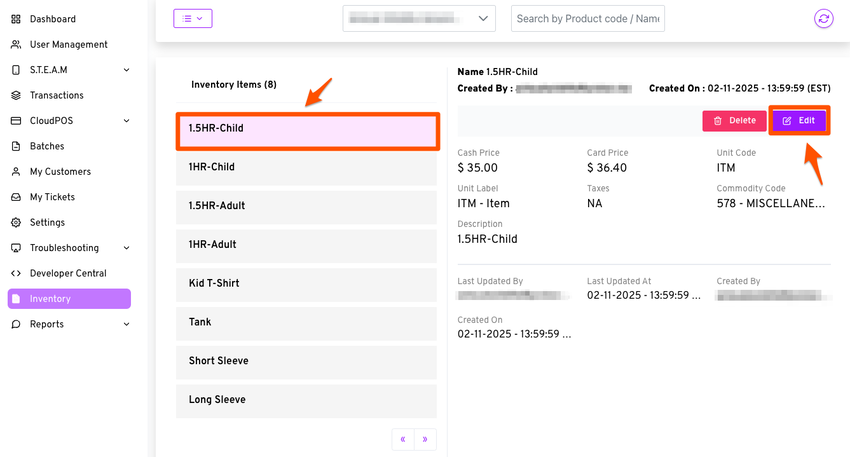The image size is (850, 457).
Task: Click the Dashboard grid icon
Action: 16,19
